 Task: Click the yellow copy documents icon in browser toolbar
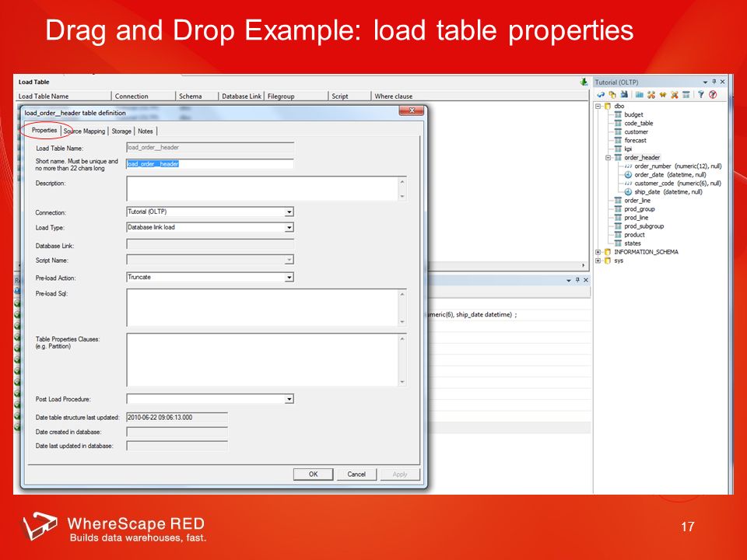click(x=612, y=95)
